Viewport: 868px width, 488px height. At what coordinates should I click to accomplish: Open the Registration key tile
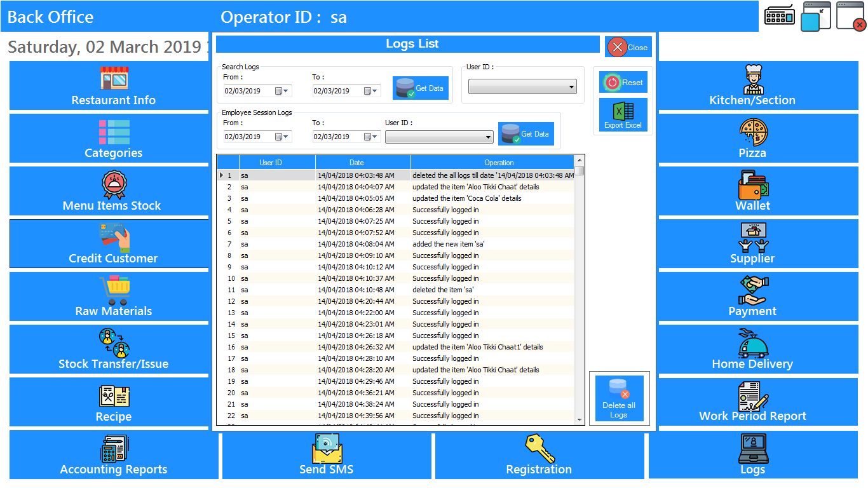click(x=539, y=455)
